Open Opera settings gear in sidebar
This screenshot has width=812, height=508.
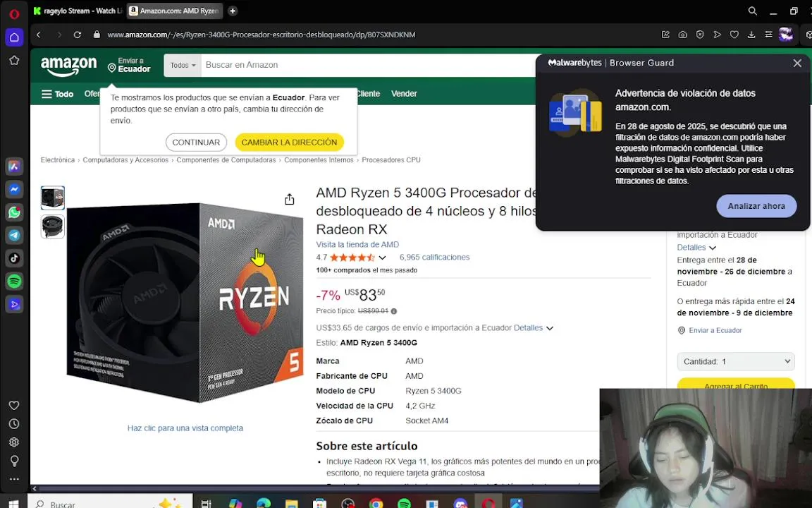[14, 442]
